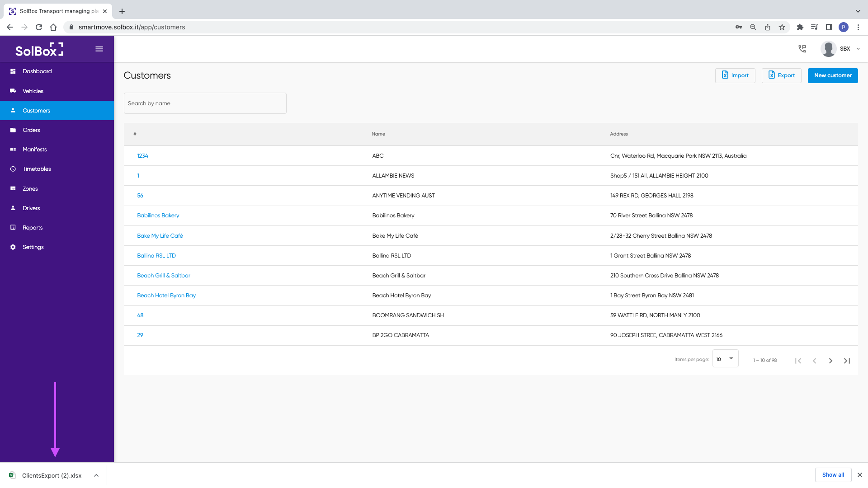Open customer link 48
868x488 pixels.
click(140, 315)
